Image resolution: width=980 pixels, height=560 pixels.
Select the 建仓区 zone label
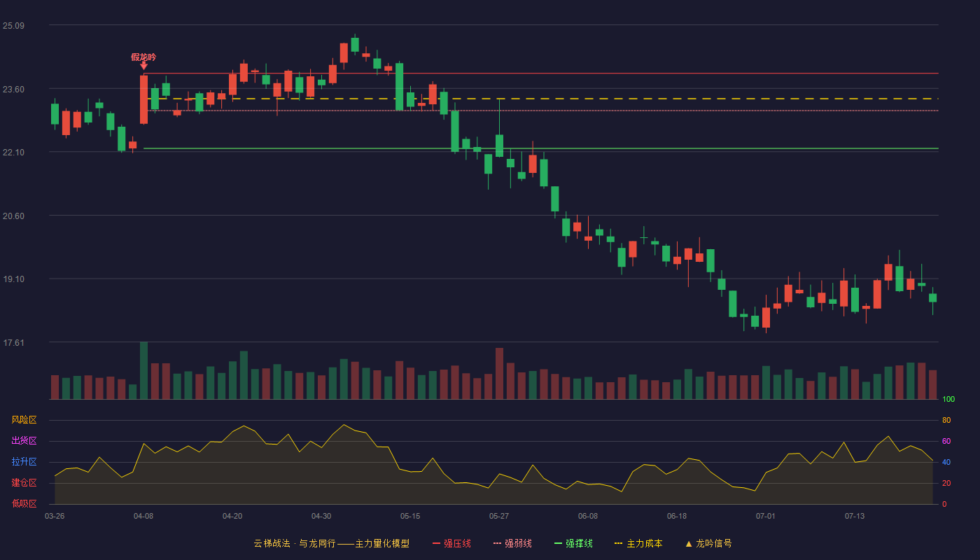click(24, 483)
